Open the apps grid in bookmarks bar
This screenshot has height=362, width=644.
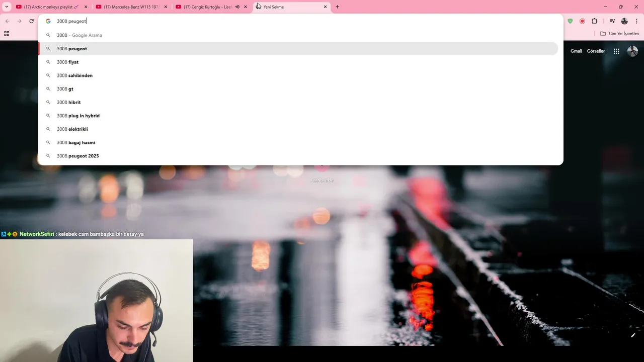pyautogui.click(x=7, y=34)
